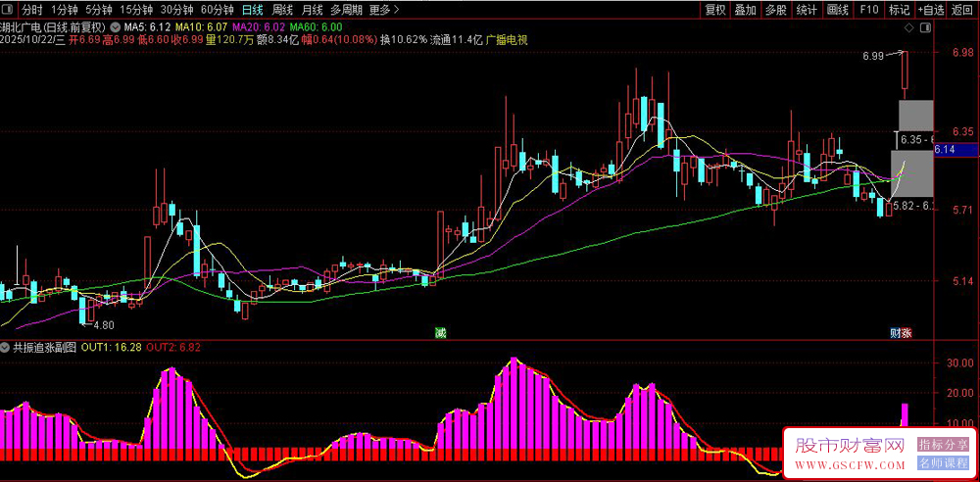Switch to the 周线 weekly period tab
Image resolution: width=980 pixels, height=482 pixels.
[x=282, y=10]
